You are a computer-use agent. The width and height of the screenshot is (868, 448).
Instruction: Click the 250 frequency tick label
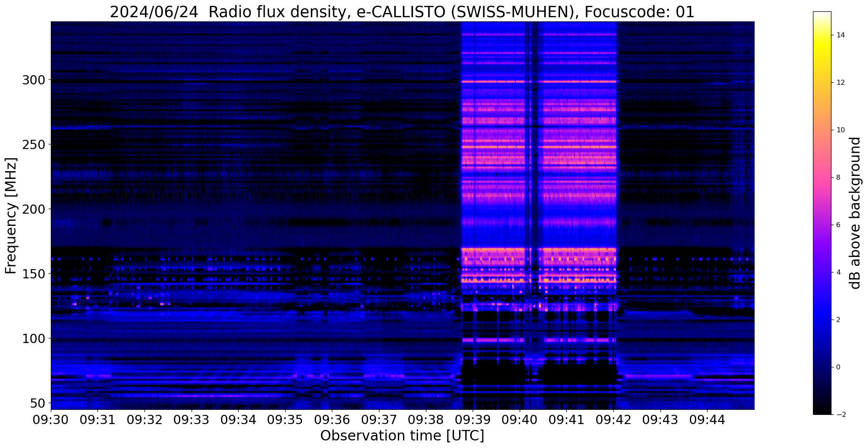[34, 144]
